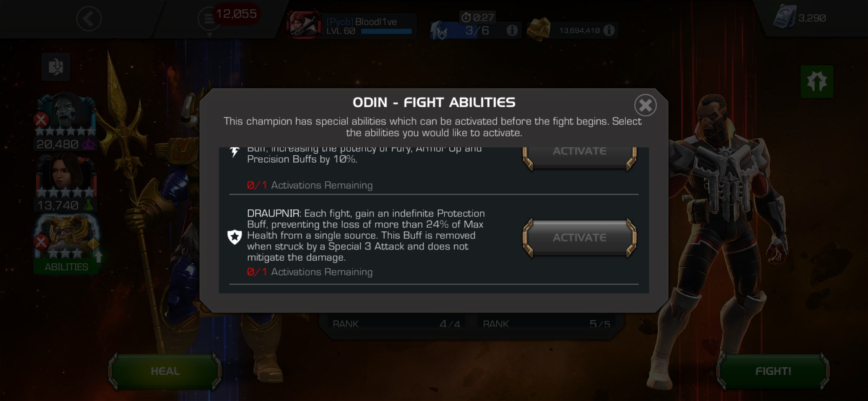Screen dimensions: 868x401
Task: Show energy info next to 3/6
Action: coord(512,30)
